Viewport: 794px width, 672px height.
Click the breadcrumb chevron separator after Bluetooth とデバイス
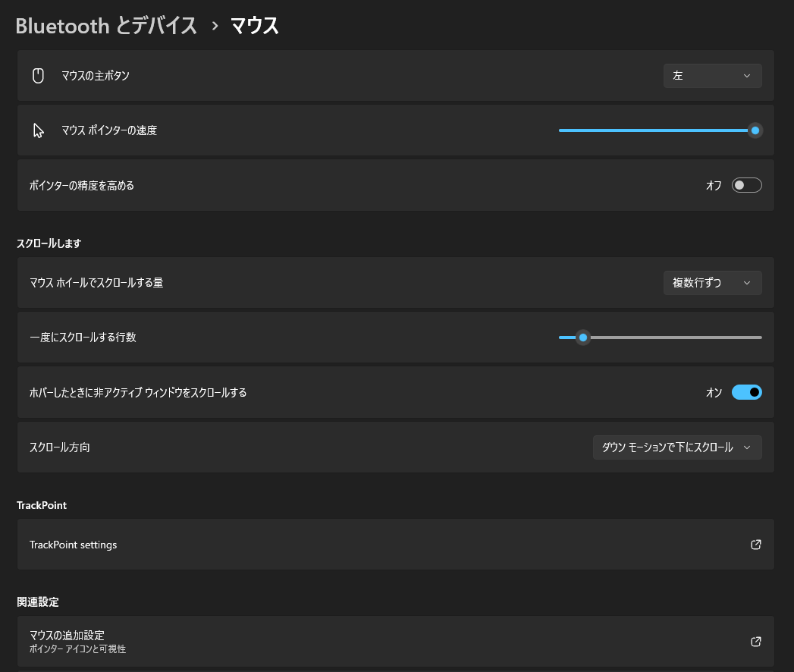coord(215,26)
